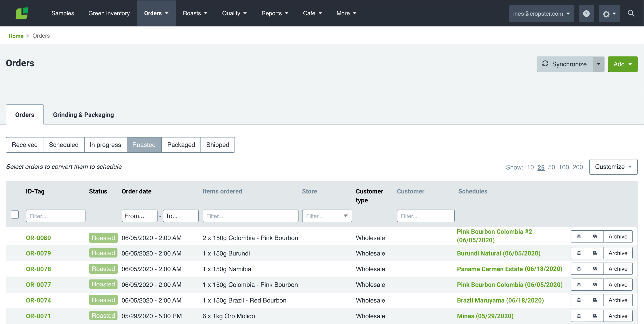Click the Order date From field
644x324 pixels.
(x=139, y=216)
